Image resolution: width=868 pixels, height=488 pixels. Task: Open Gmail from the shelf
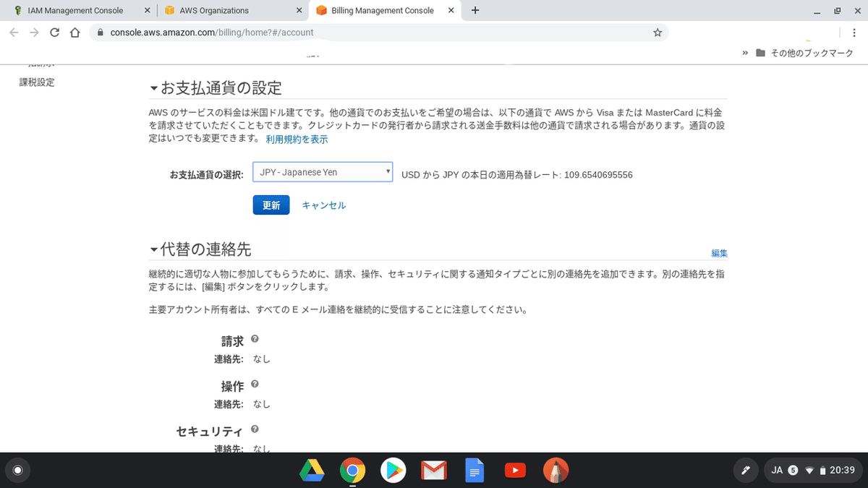(433, 470)
